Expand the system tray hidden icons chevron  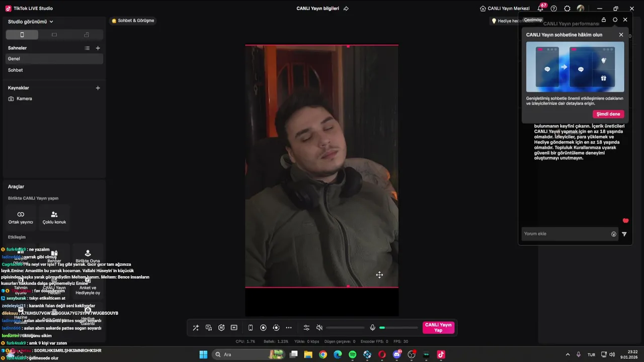coord(568,354)
